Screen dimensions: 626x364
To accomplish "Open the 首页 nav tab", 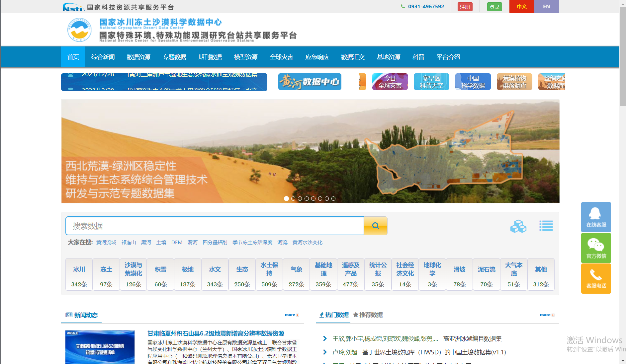I will (73, 57).
